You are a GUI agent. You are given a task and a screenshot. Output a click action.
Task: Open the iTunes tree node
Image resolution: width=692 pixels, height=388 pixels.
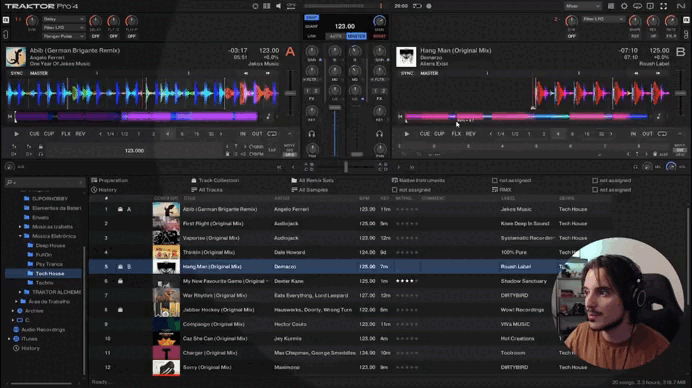(29, 339)
